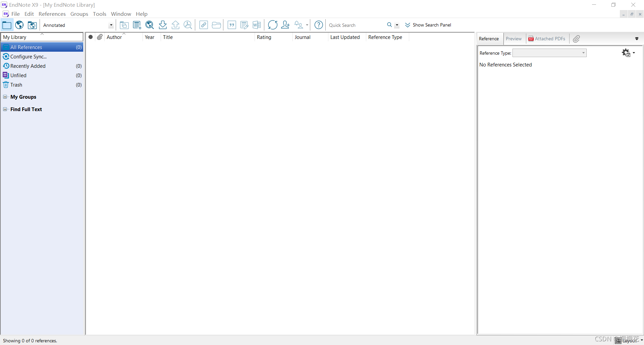Open Online Search globe magnifier icon
Image resolution: width=644 pixels, height=345 pixels.
(150, 25)
